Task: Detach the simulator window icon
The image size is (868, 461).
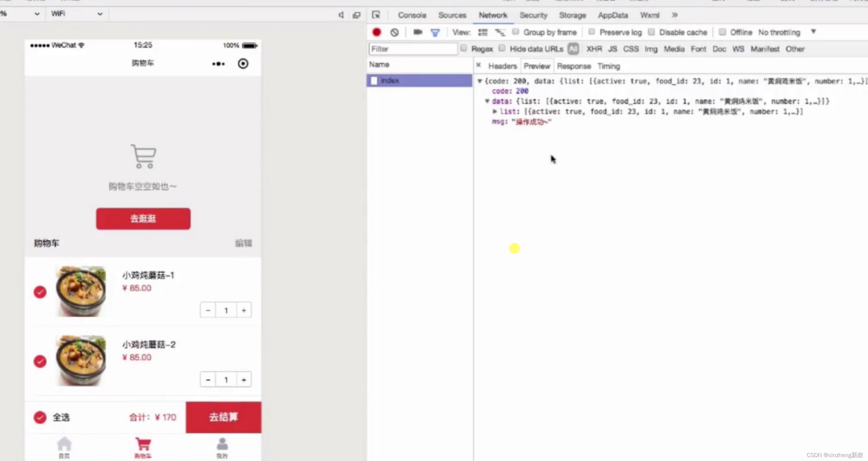Action: 356,15
